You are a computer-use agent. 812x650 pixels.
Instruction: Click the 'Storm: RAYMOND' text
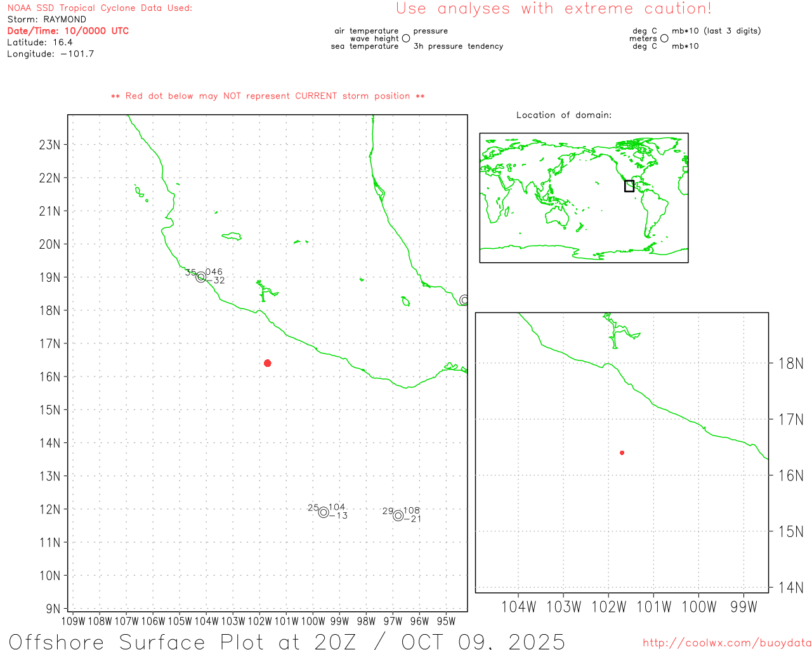point(47,20)
